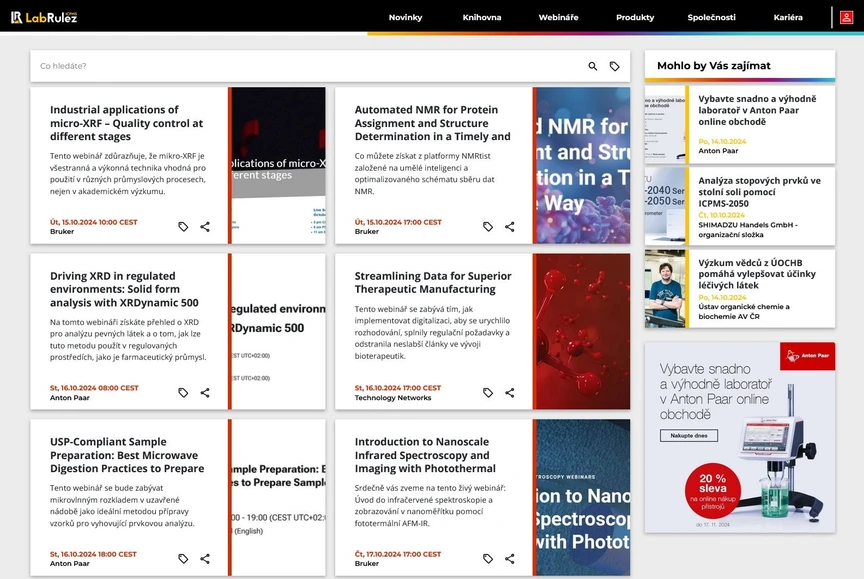Screen dimensions: 864x579
Task: Click 'Anton Paar' under Driving XRD card
Action: coord(69,398)
